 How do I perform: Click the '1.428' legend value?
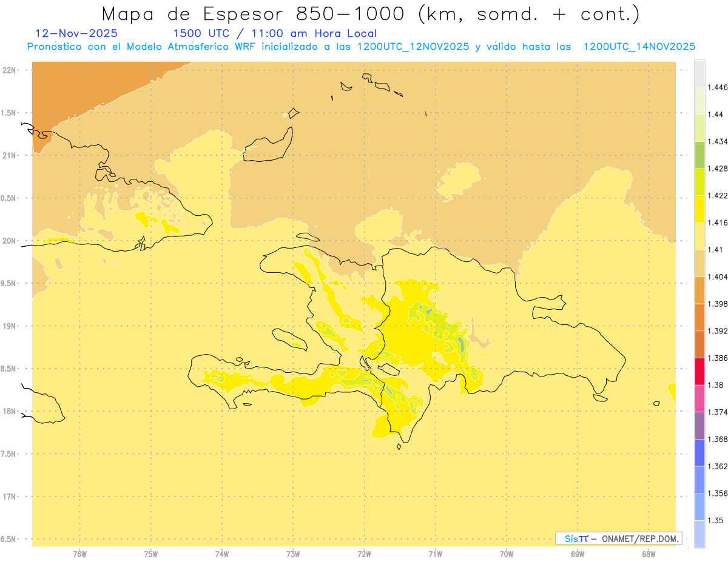718,169
